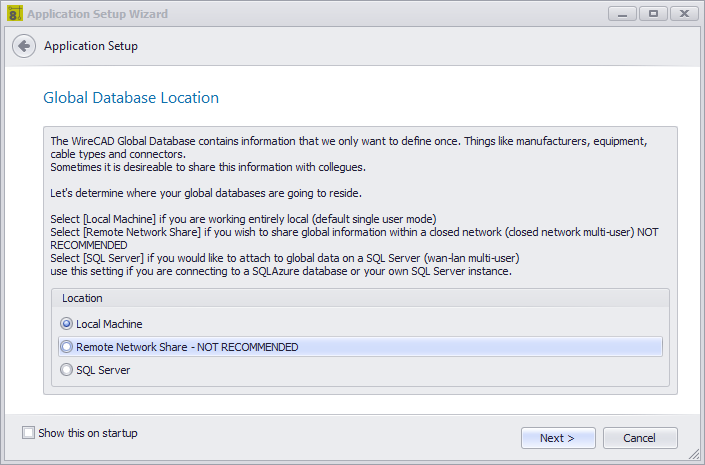Click the window resize grip corner
Screen dimensions: 705x465
[694, 454]
